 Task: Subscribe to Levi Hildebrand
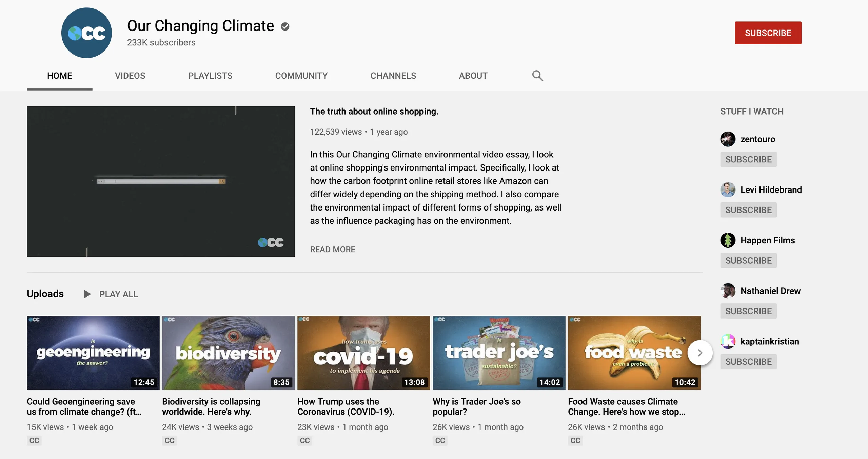point(748,210)
